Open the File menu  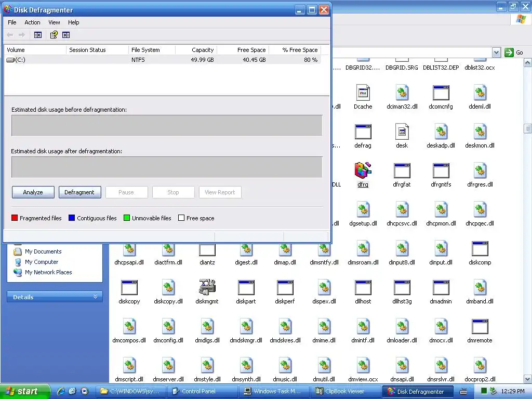coord(12,22)
